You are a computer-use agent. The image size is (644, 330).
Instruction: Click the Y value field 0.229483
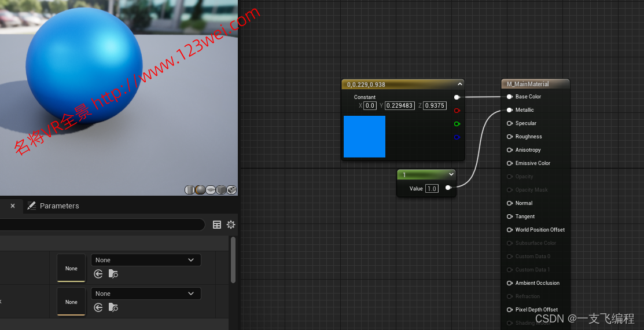click(x=399, y=105)
